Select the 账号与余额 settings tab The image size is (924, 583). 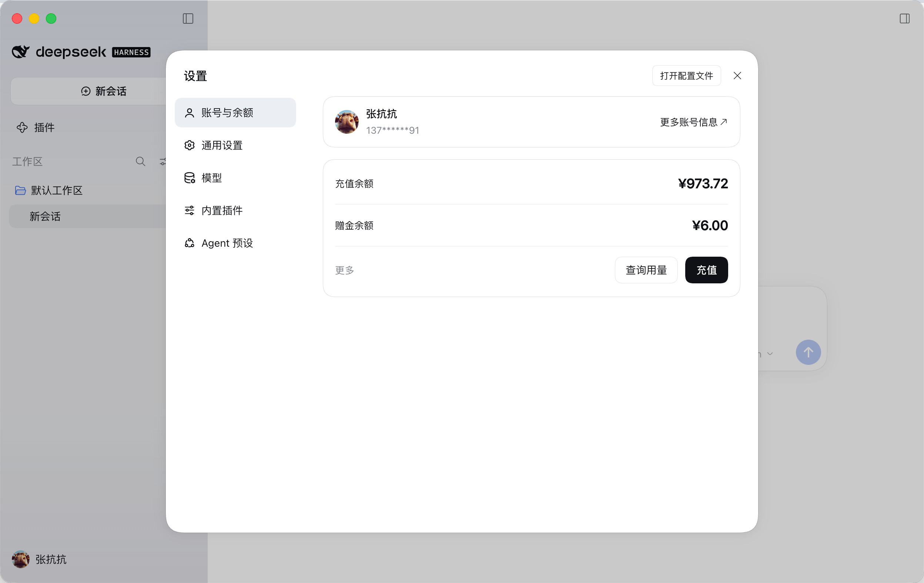[235, 113]
